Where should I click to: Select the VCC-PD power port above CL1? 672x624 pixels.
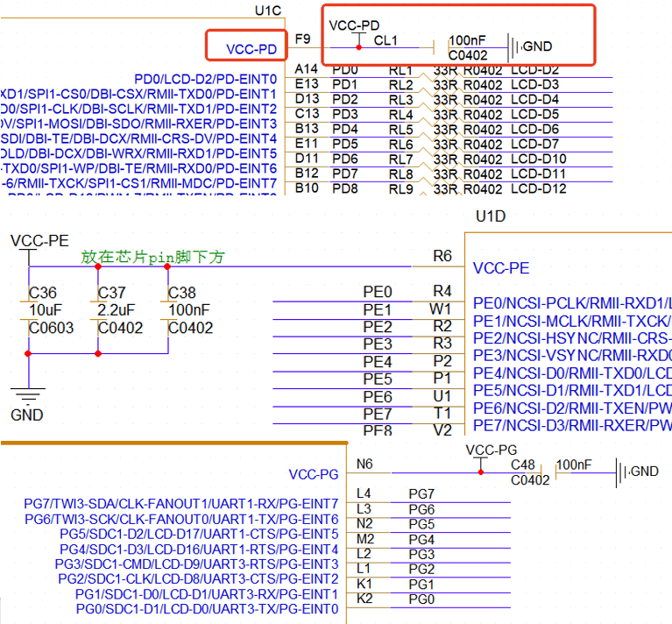coord(354,27)
